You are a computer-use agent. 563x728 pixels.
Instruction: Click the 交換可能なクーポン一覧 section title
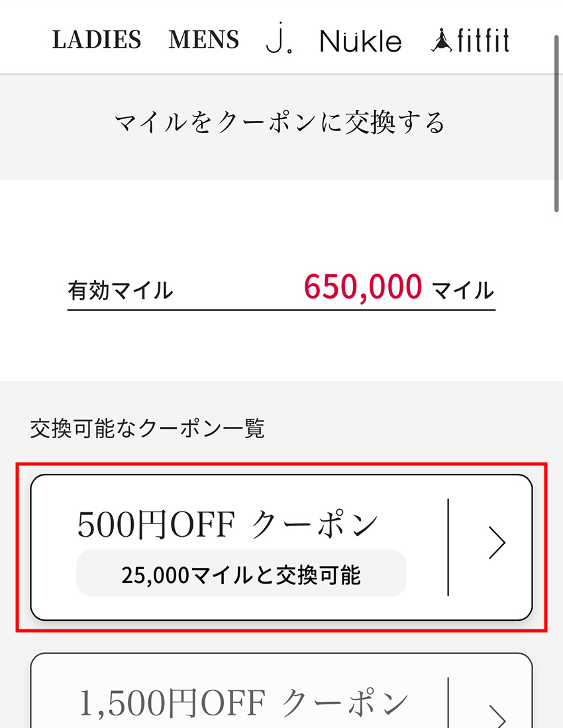148,428
